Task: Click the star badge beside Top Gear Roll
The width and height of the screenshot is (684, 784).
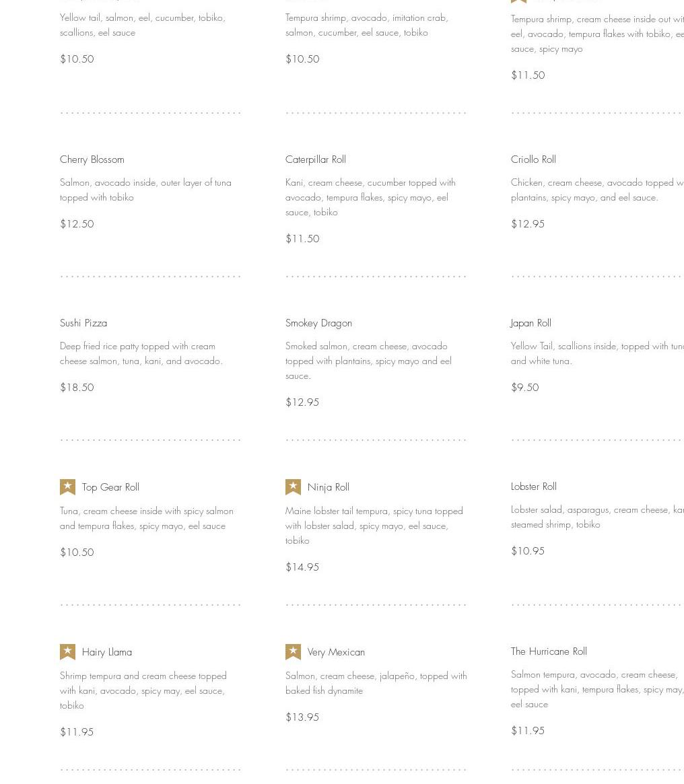Action: click(67, 487)
